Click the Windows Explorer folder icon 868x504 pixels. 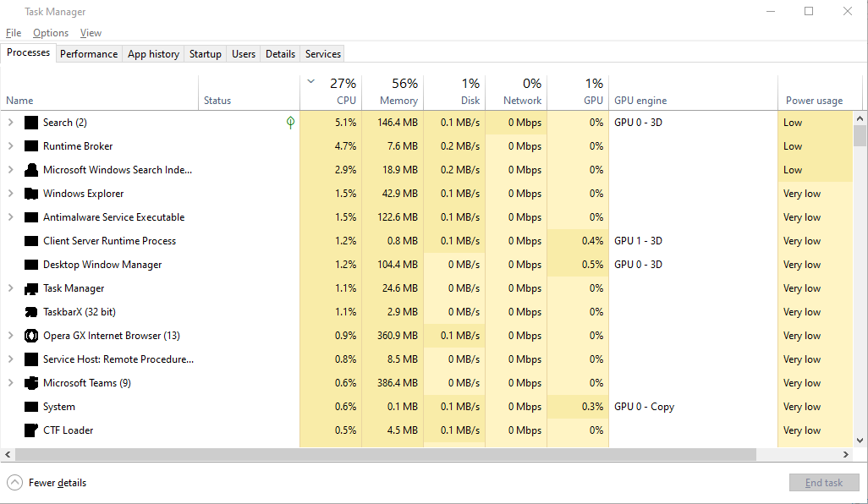[x=31, y=194]
